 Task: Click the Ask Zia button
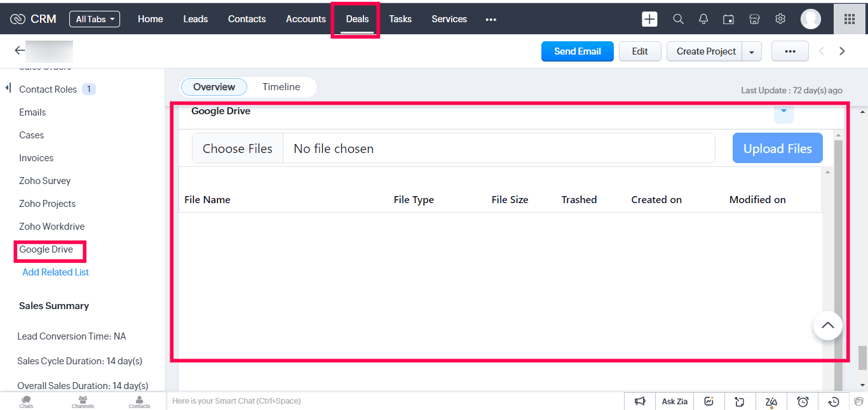coord(675,401)
